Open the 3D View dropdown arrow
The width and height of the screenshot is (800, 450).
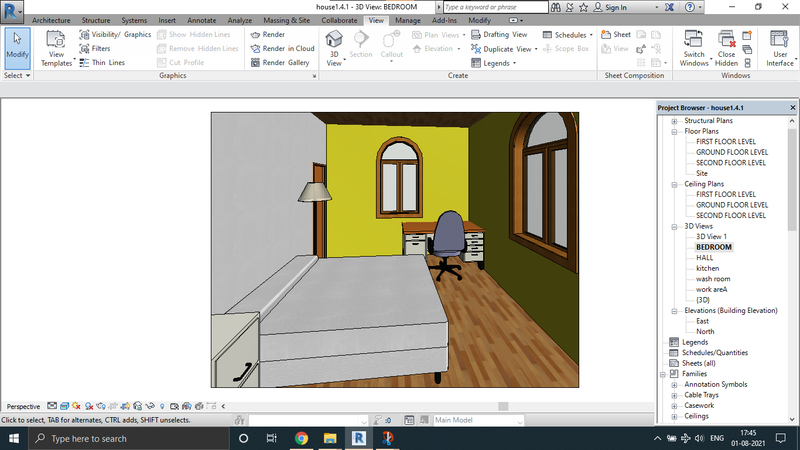pyautogui.click(x=344, y=60)
